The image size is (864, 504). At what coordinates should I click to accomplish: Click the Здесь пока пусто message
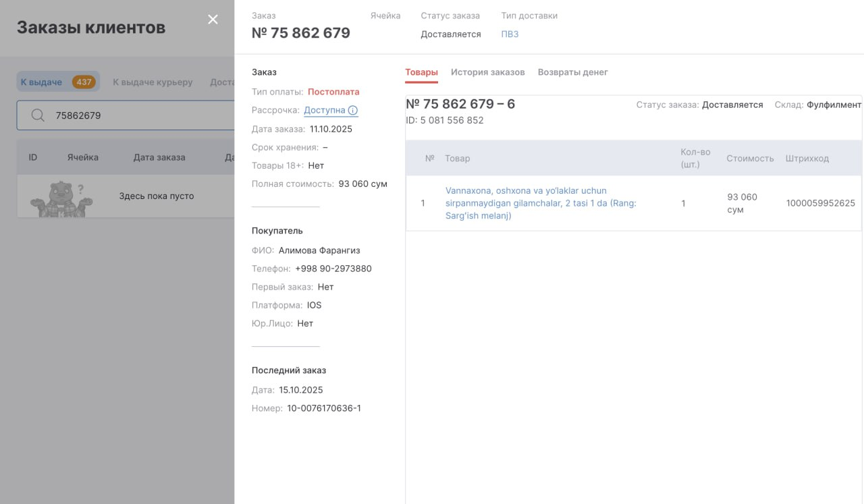tap(157, 196)
